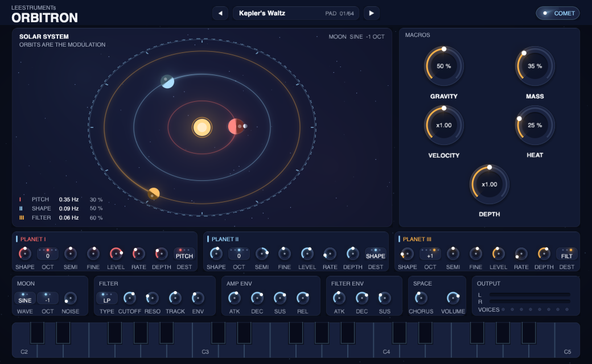
Task: Open Planet I PITCH destination selector
Action: [184, 254]
